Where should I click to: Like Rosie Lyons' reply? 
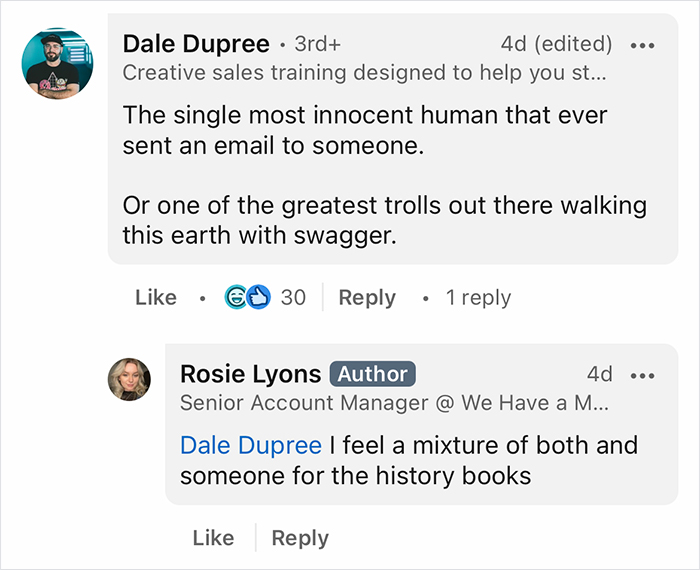(x=213, y=537)
